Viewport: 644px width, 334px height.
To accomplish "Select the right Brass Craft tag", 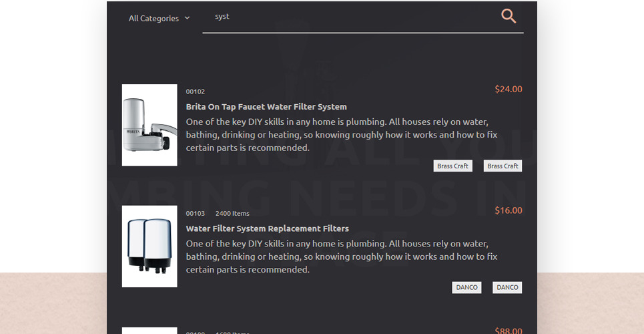I will 503,166.
